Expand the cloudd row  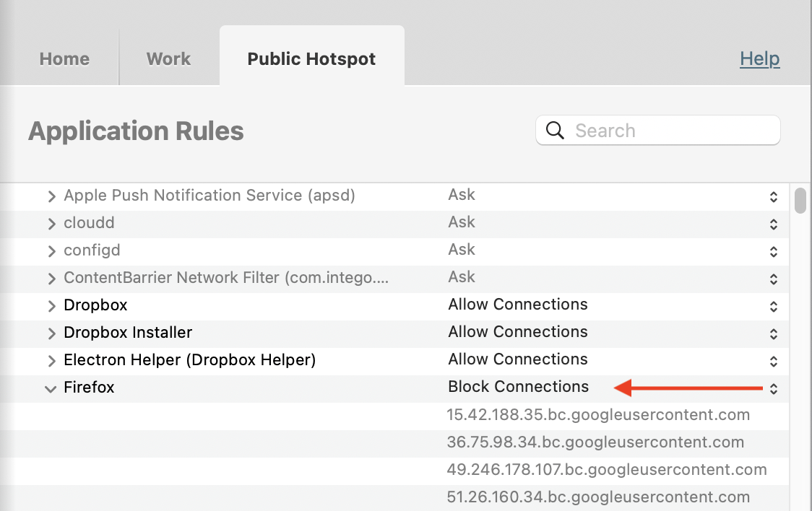coord(51,224)
